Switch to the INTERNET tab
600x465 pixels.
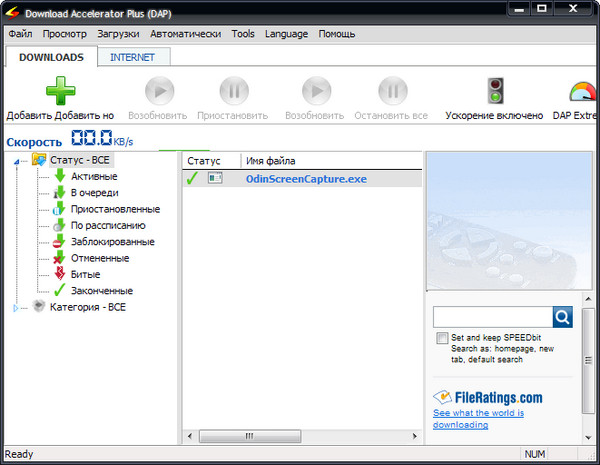[x=133, y=57]
